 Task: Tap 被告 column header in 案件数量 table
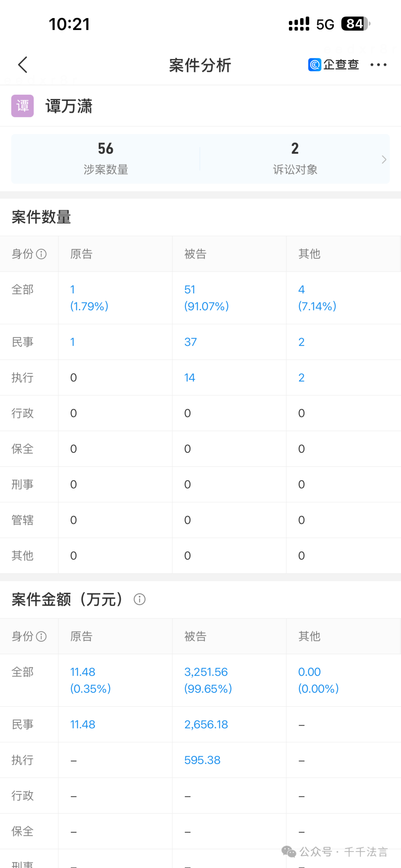195,254
